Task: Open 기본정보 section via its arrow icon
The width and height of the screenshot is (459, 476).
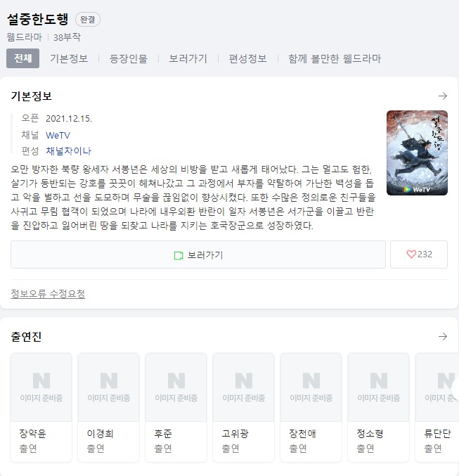Action: pos(443,96)
